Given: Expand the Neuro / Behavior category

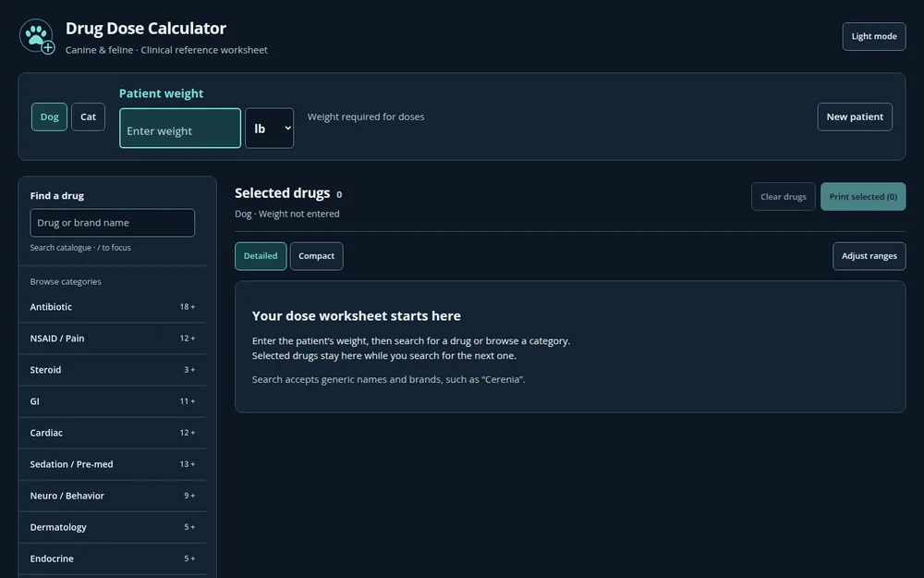Looking at the screenshot, I should click(x=113, y=496).
